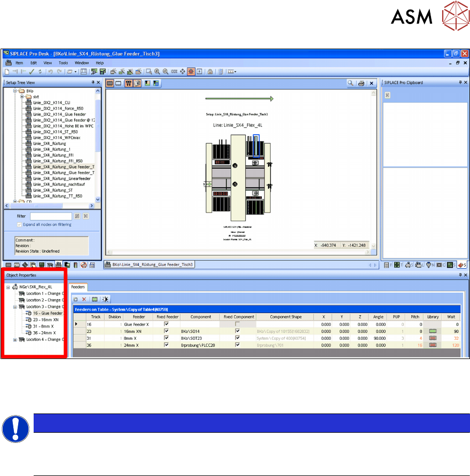The width and height of the screenshot is (470, 476).
Task: Click the red X delete feeder icon
Action: tap(84, 299)
